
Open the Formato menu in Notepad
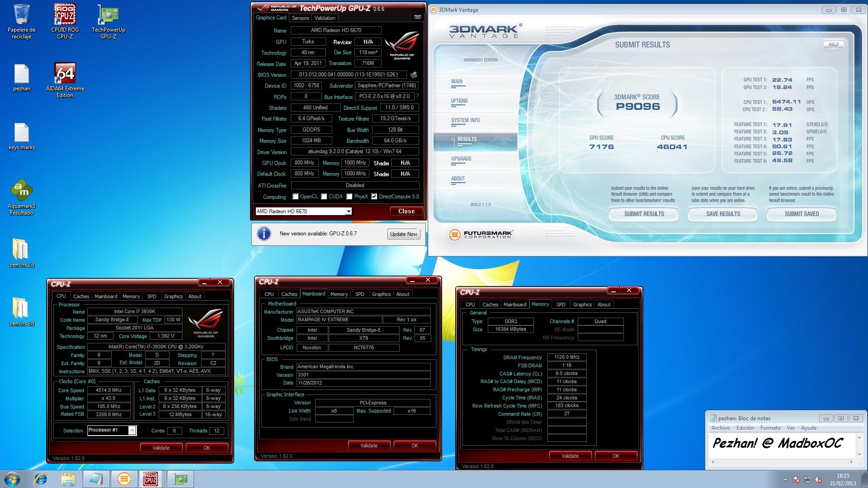[770, 428]
